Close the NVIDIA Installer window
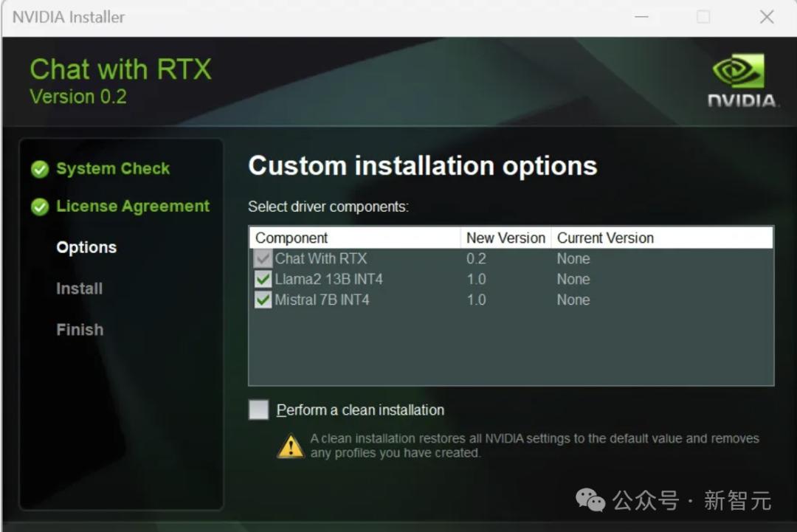The image size is (797, 532). (767, 17)
